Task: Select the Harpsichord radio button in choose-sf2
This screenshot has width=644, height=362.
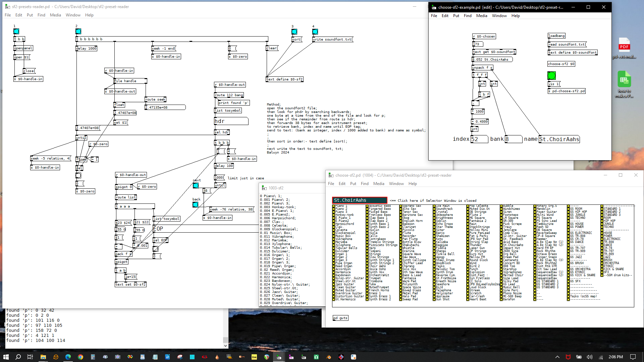Action: tap(334, 224)
